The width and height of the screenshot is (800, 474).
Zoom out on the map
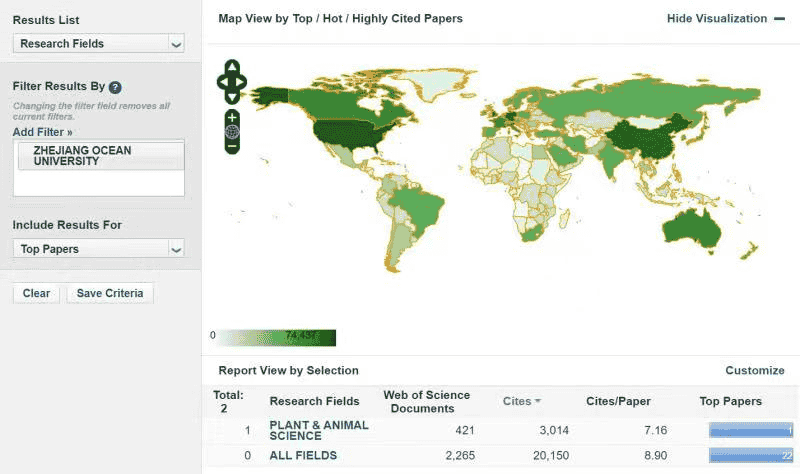coord(232,146)
